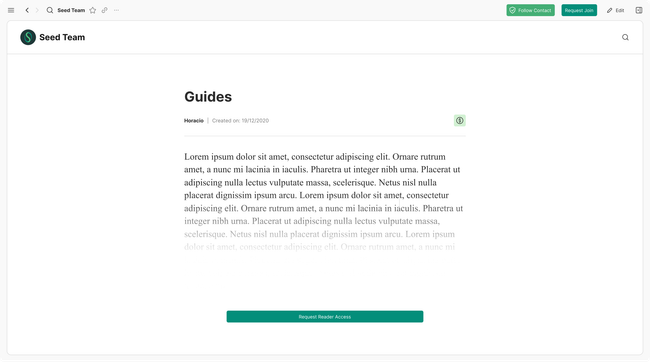Click the Edit pencil button
This screenshot has width=650, height=362.
coord(616,10)
